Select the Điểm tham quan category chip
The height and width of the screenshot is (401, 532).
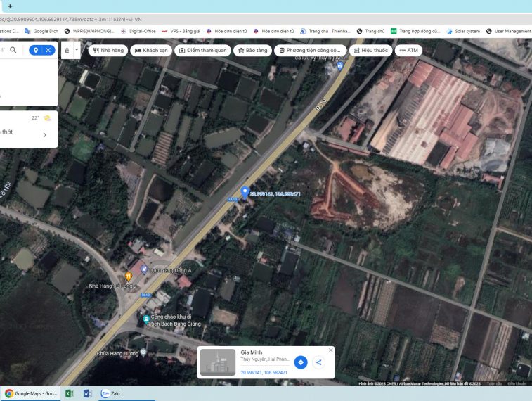tap(203, 51)
